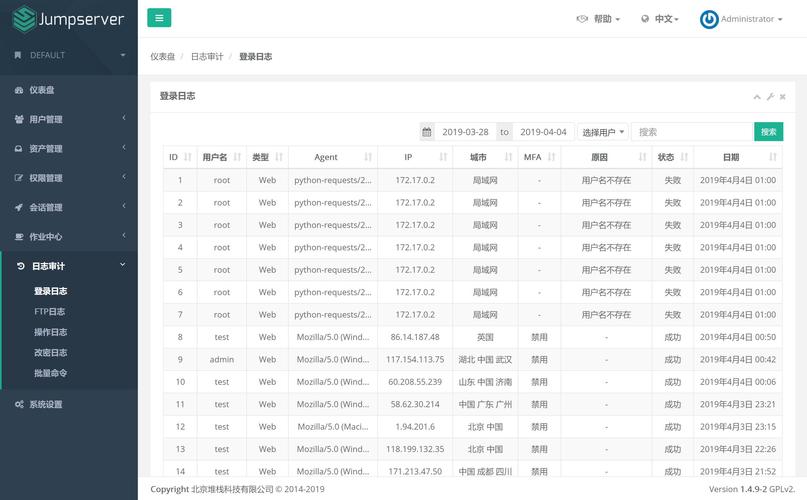Click the start date field 2019-03-28
The image size is (807, 500).
pyautogui.click(x=465, y=132)
